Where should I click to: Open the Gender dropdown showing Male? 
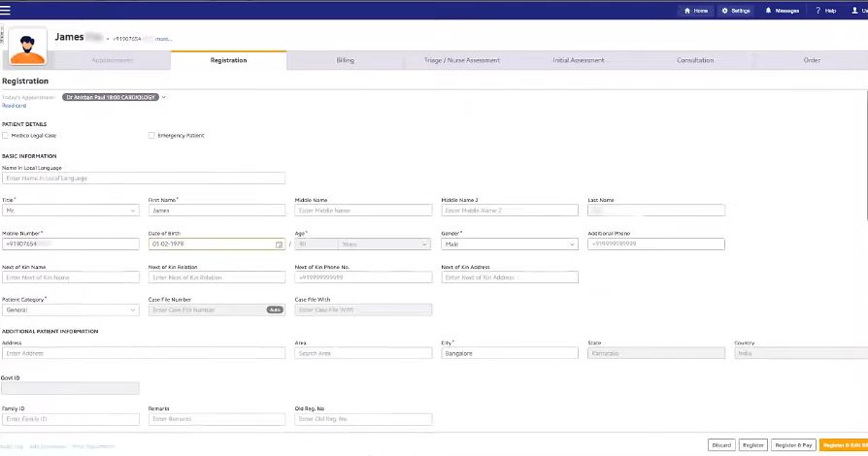point(510,244)
